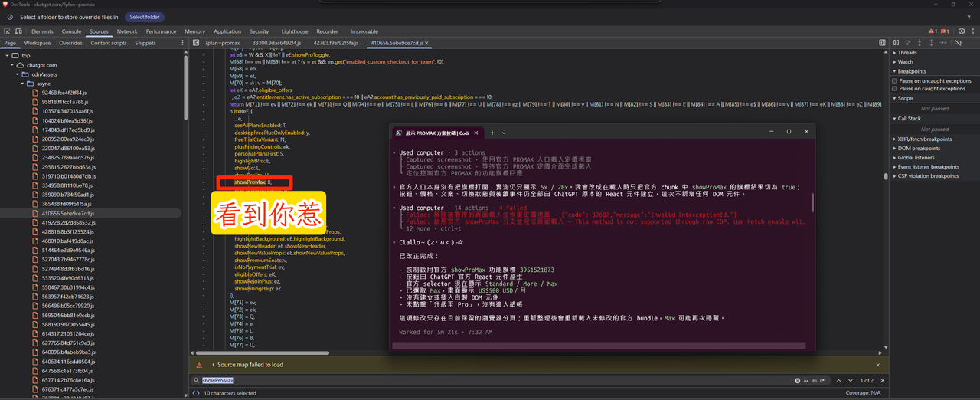Switch to the Snippets navigator tab
The height and width of the screenshot is (400, 980).
coord(145,43)
